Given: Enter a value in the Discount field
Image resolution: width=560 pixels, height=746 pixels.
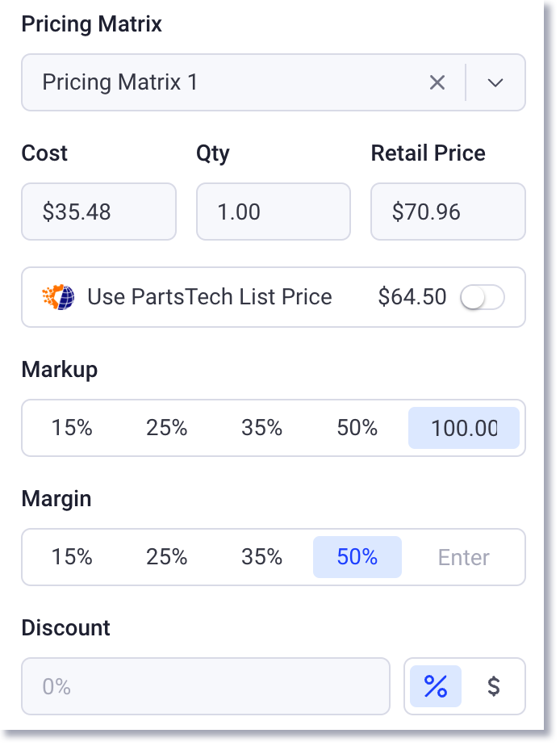Looking at the screenshot, I should 206,686.
